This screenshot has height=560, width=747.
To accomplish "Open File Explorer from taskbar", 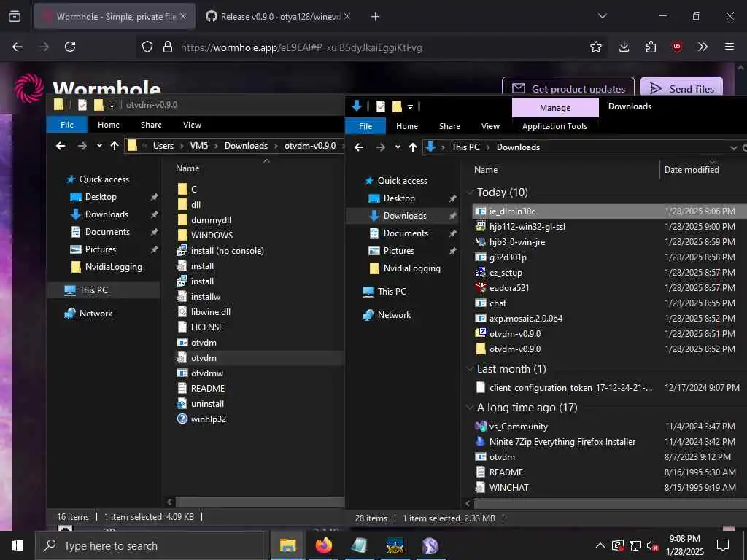I will click(x=287, y=545).
